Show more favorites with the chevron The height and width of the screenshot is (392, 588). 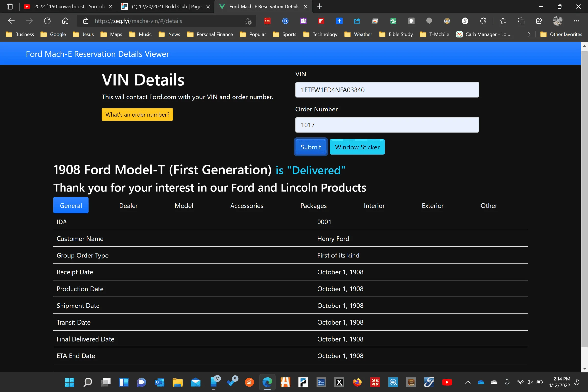click(x=529, y=34)
